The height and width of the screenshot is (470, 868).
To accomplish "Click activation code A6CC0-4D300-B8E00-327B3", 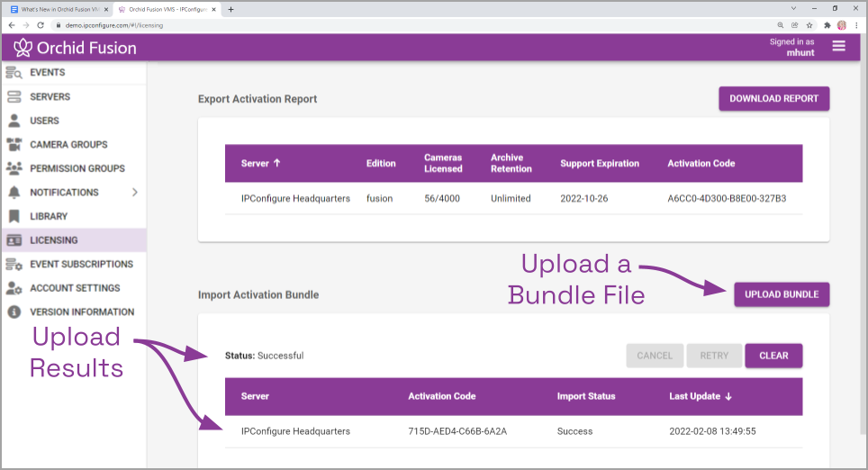I will pyautogui.click(x=727, y=198).
